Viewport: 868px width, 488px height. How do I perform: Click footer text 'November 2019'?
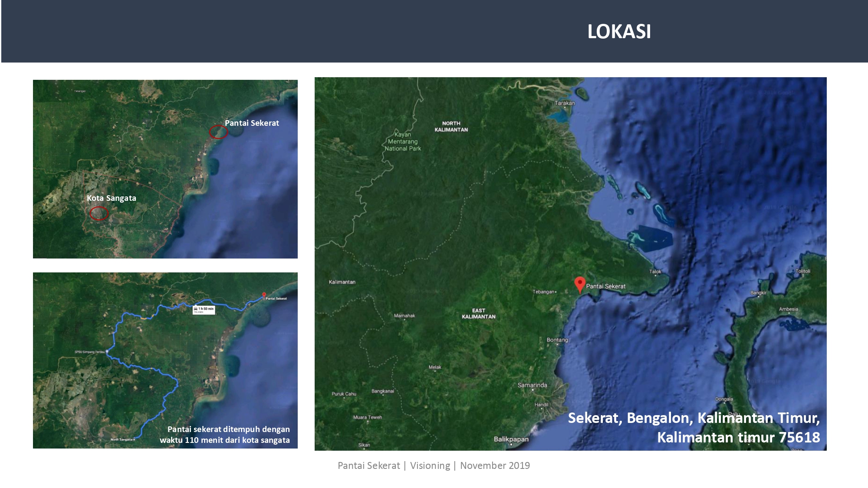pos(495,465)
